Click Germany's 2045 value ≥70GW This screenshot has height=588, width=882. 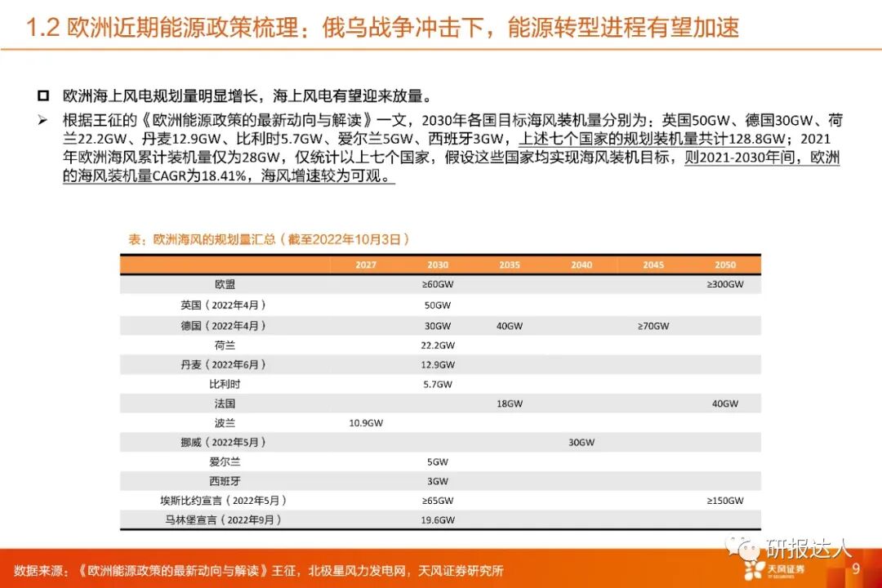(x=653, y=326)
